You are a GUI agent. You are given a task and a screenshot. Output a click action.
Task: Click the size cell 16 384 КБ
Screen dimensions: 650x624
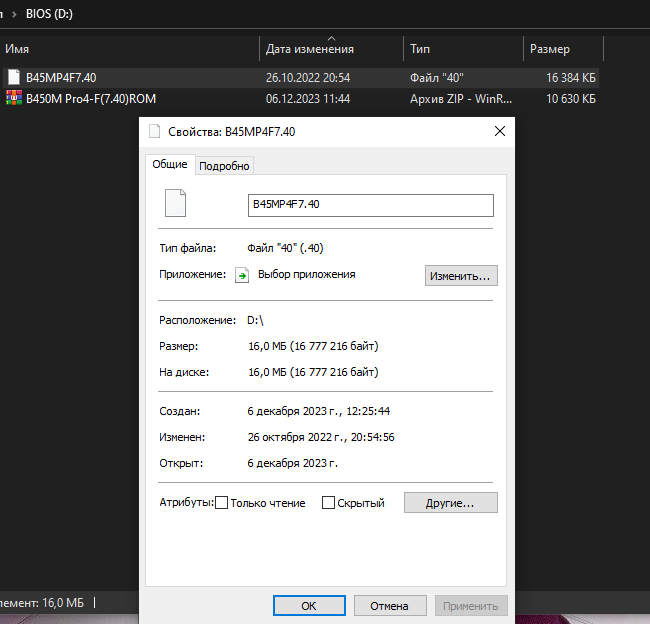point(571,78)
